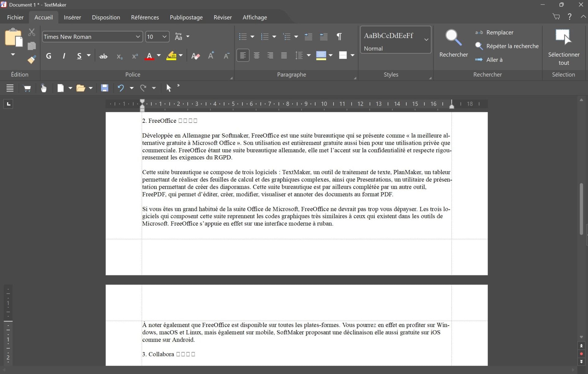Click the Format painter brush icon

(32, 59)
